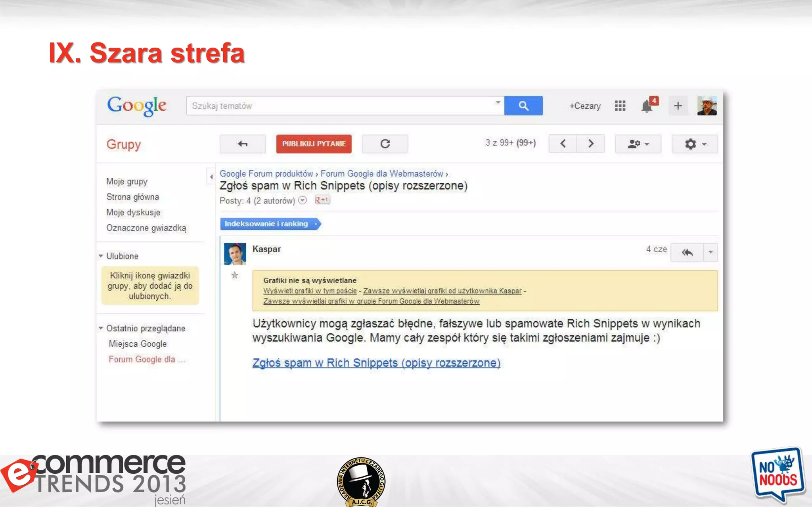Click Posty: 4 (2 autorów) text
812x507 pixels.
[x=257, y=200]
